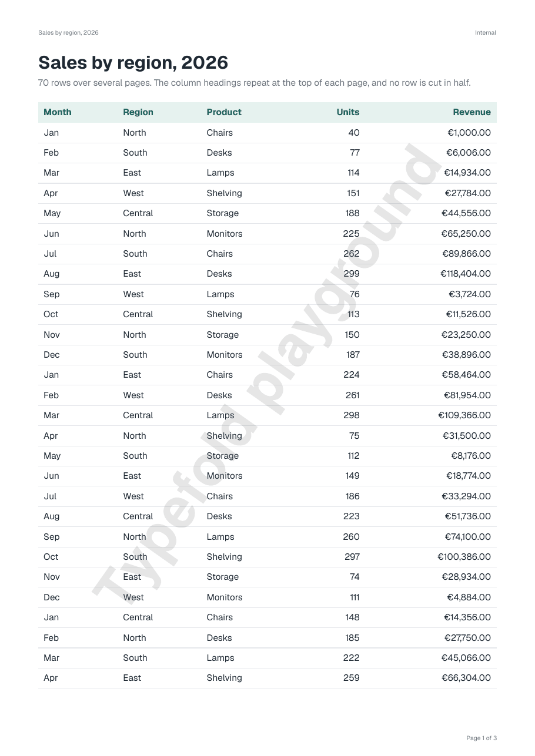Click the Units column header

348,112
